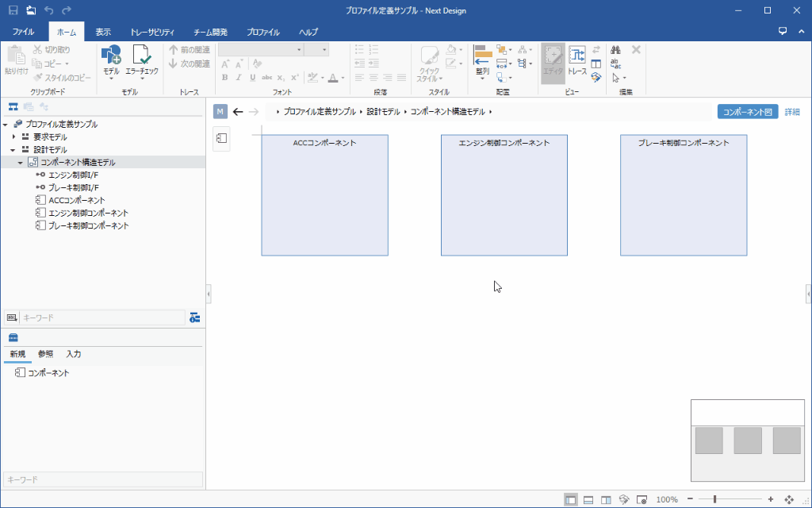Collapse the コンポーネント構造モデル tree node
Image resolution: width=812 pixels, height=508 pixels.
[21, 163]
